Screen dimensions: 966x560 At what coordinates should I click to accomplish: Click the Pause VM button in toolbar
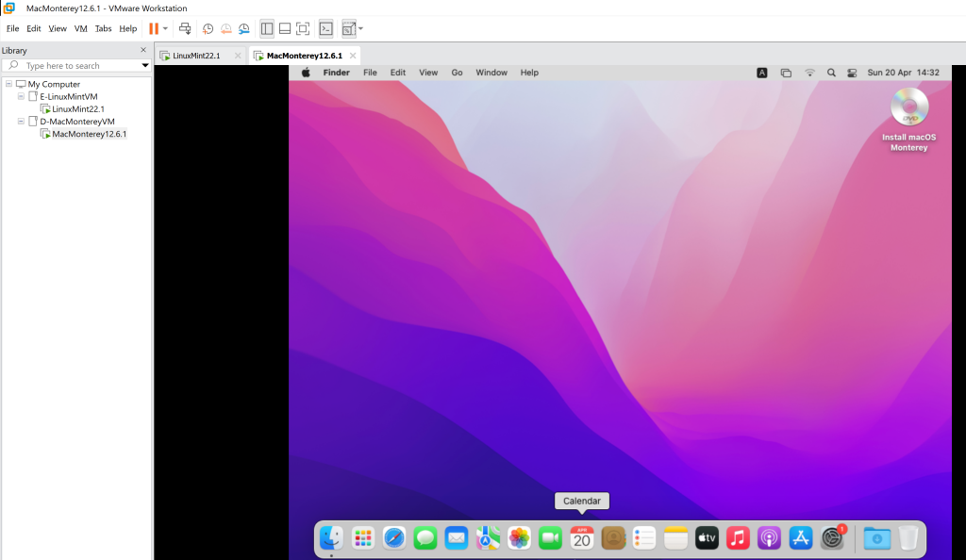[153, 28]
